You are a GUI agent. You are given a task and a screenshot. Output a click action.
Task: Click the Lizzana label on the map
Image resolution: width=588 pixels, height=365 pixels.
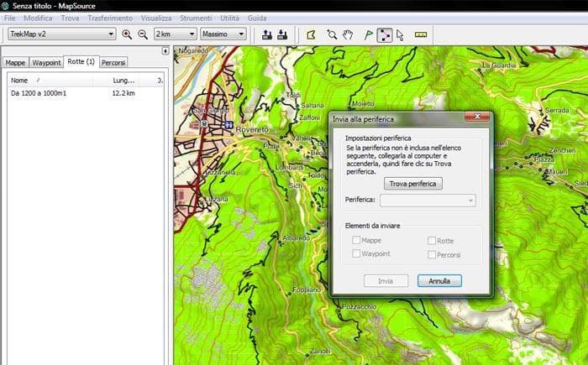[x=217, y=200]
